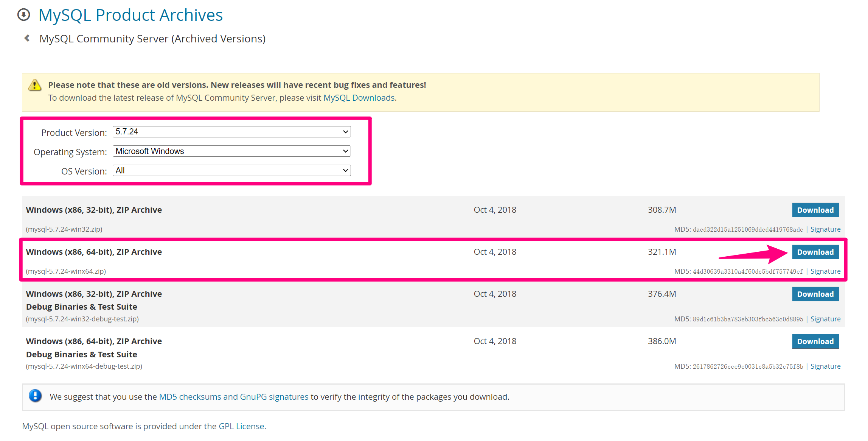Download the 64-bit ZIP Archive 321.1M
This screenshot has width=868, height=441.
815,252
